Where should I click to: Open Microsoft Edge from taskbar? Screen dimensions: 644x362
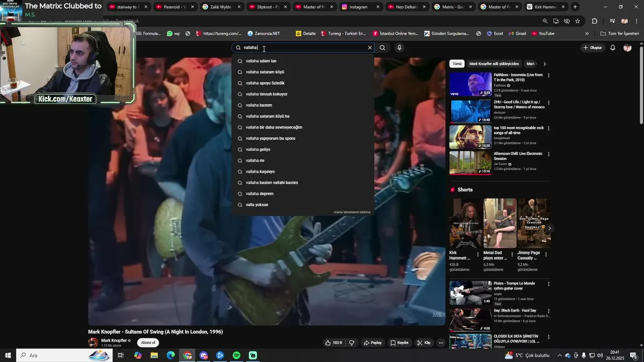(x=171, y=355)
